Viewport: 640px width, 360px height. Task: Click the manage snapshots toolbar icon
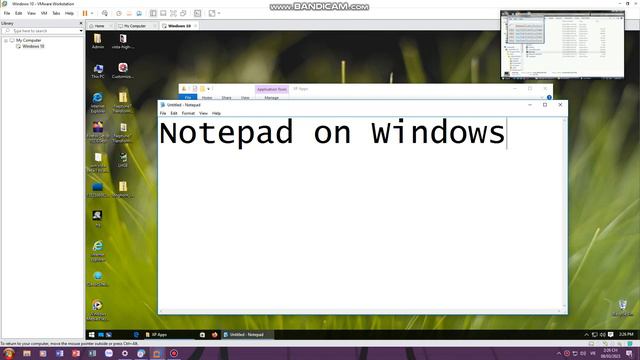(139, 13)
